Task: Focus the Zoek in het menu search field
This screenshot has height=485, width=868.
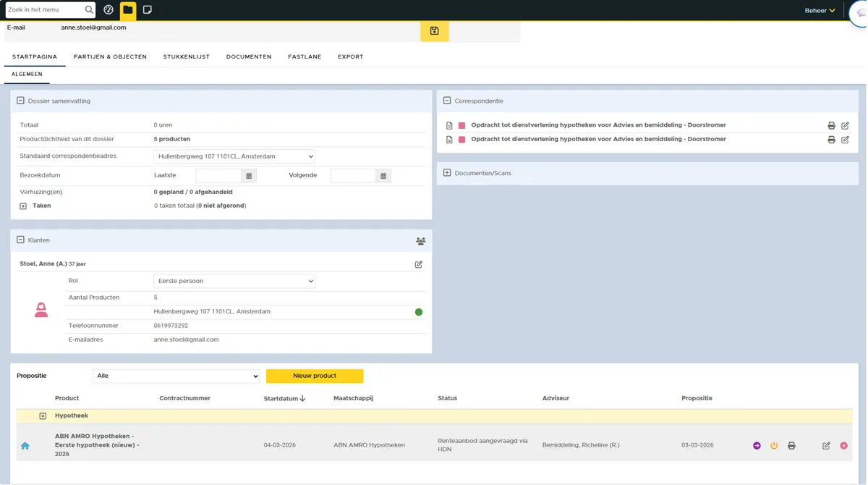Action: tap(45, 10)
